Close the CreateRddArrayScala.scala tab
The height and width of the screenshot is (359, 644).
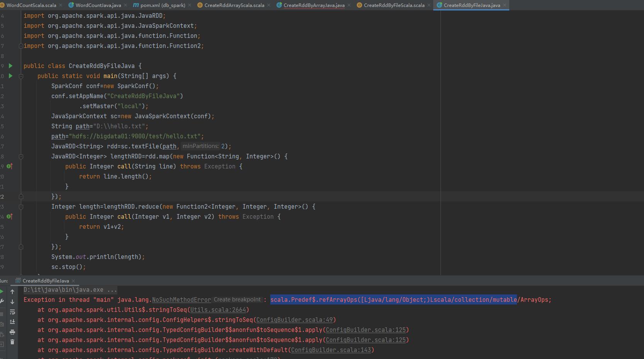pyautogui.click(x=269, y=5)
